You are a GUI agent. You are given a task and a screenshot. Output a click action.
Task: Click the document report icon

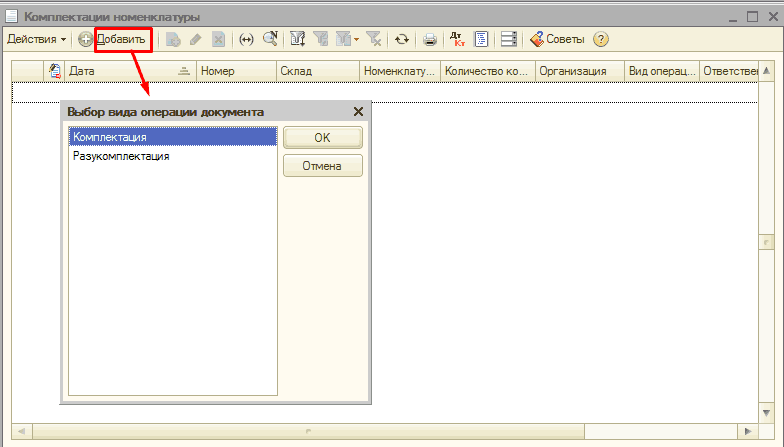point(481,39)
